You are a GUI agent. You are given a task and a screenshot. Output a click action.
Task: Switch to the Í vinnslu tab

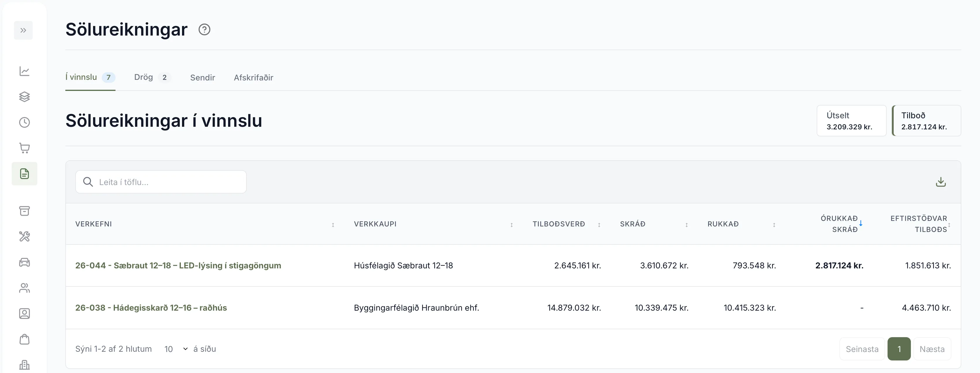tap(90, 78)
